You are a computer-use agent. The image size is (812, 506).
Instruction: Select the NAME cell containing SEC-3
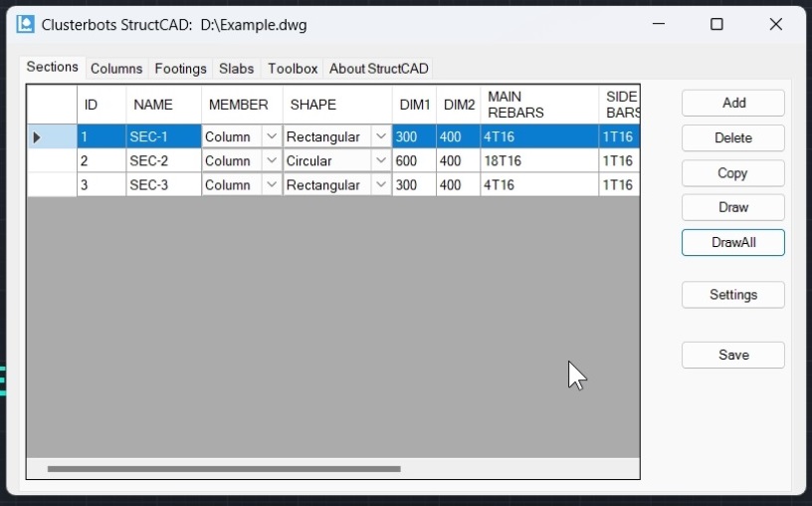[163, 184]
